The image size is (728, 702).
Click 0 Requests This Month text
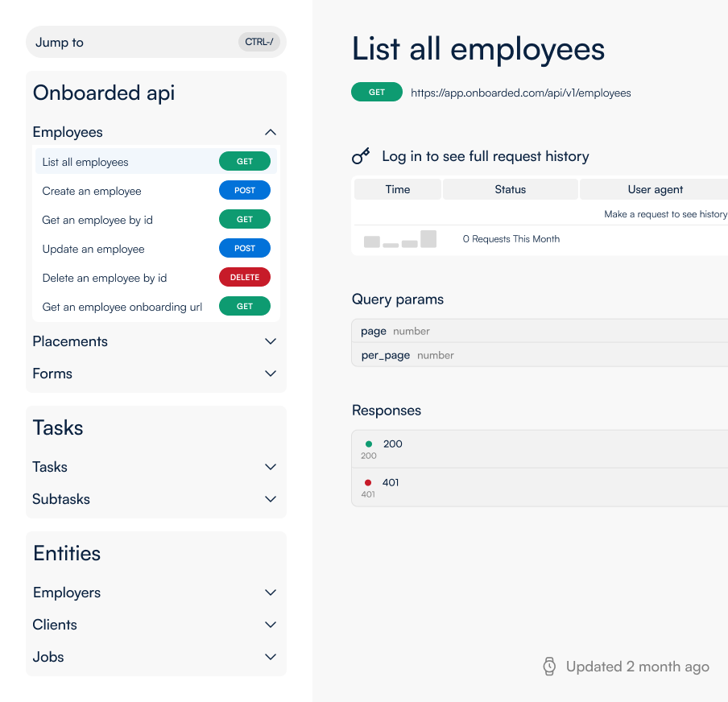[x=511, y=239]
